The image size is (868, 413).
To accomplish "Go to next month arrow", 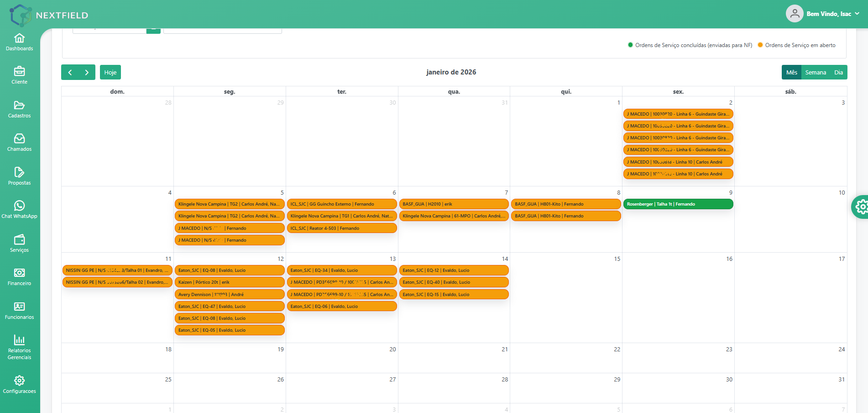I will (x=87, y=72).
